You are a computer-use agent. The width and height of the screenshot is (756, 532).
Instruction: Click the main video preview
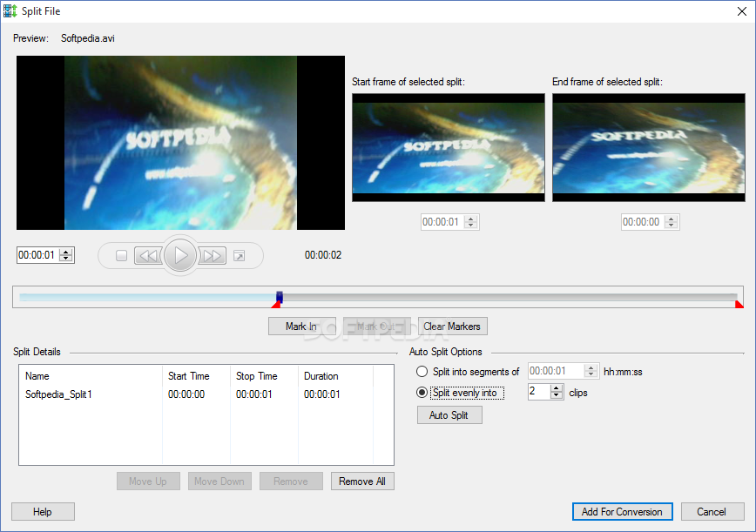click(x=181, y=143)
